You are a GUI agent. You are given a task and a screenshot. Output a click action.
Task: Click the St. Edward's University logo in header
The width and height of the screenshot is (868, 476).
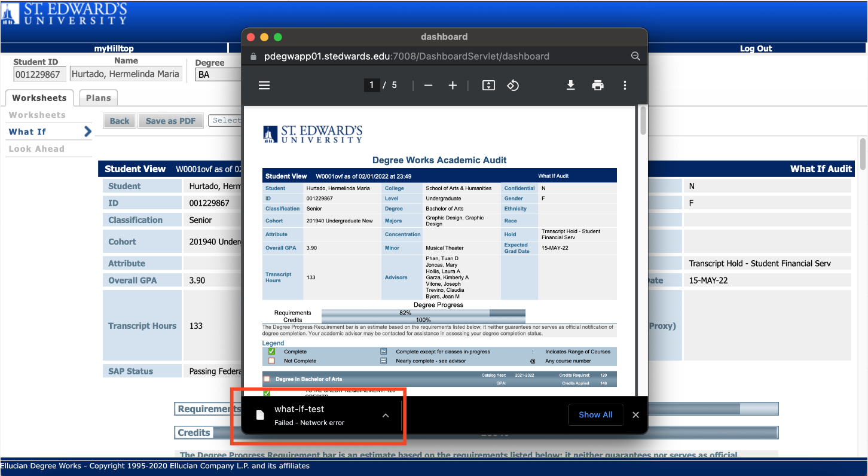pyautogui.click(x=65, y=13)
